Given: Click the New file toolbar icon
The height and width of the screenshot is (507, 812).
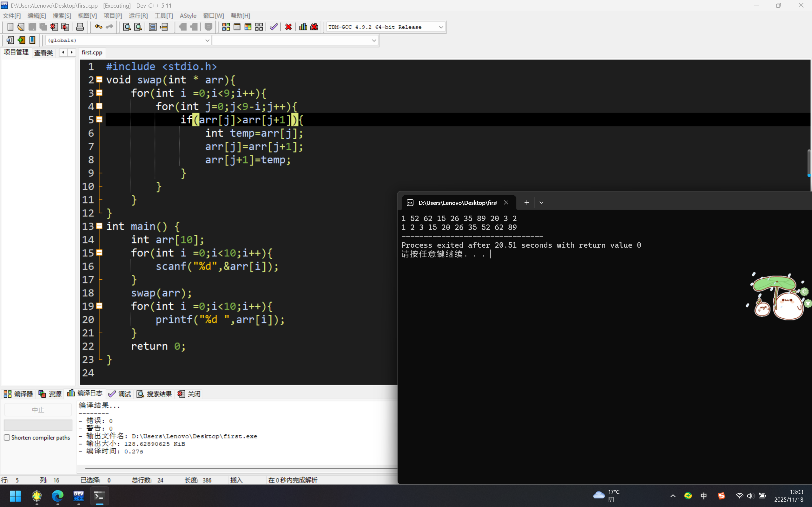Looking at the screenshot, I should tap(10, 27).
